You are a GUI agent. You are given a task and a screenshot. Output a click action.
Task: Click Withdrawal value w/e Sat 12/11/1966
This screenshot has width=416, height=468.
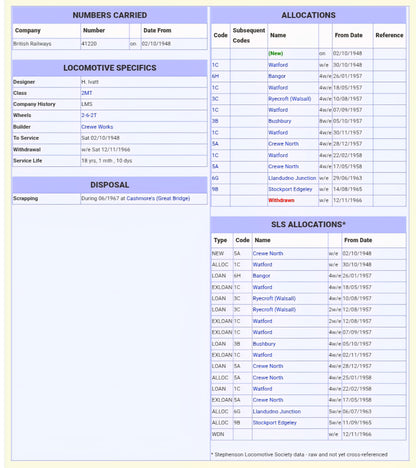(x=106, y=149)
